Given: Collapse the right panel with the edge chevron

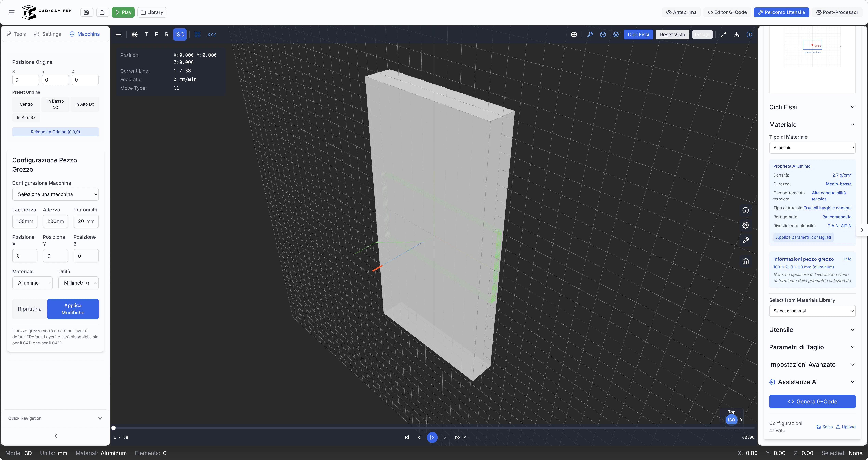Looking at the screenshot, I should 862,230.
